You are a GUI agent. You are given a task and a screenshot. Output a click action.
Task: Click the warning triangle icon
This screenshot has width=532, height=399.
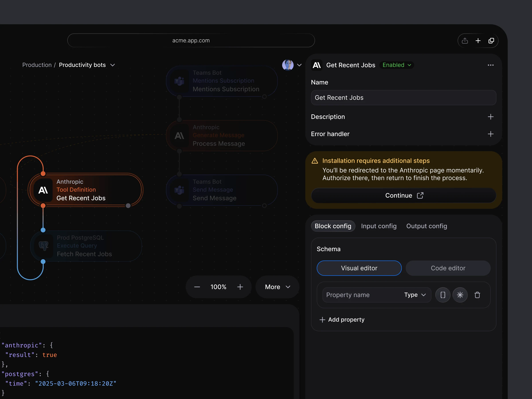coord(315,161)
